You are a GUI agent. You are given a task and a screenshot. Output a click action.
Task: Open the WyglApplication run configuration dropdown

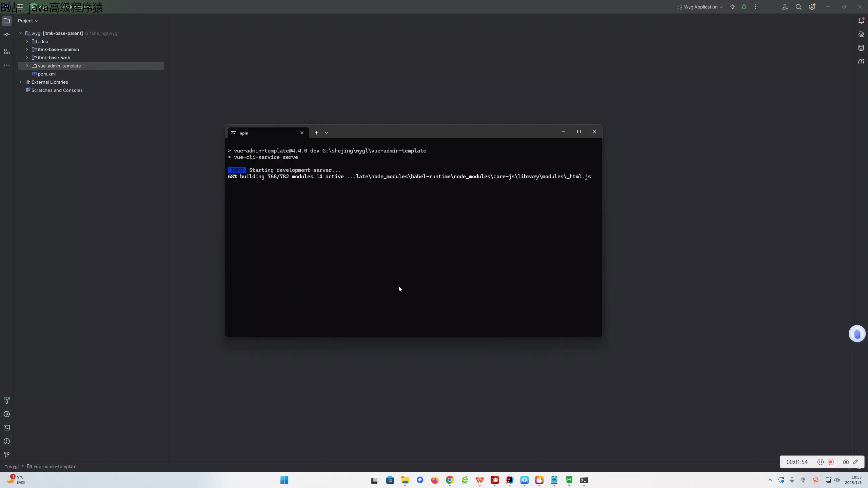tap(701, 7)
